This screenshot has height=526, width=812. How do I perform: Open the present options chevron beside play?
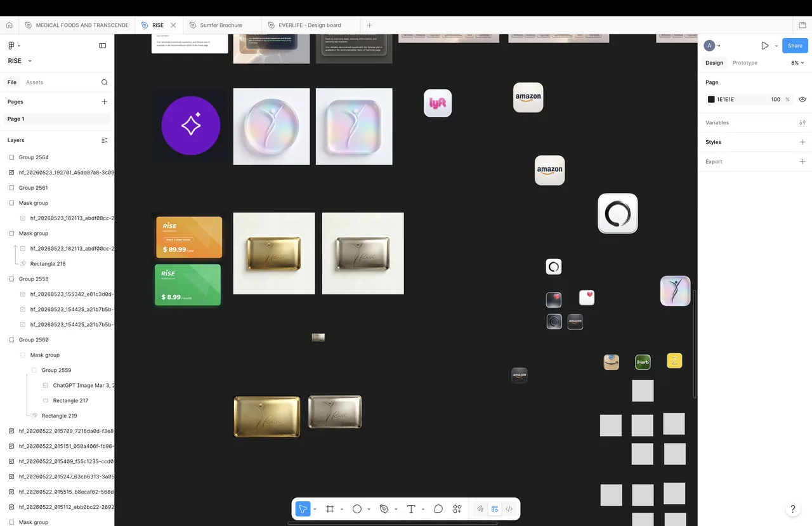[776, 46]
